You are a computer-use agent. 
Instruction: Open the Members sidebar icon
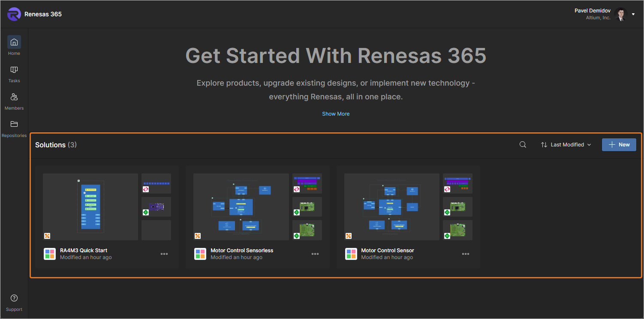14,97
